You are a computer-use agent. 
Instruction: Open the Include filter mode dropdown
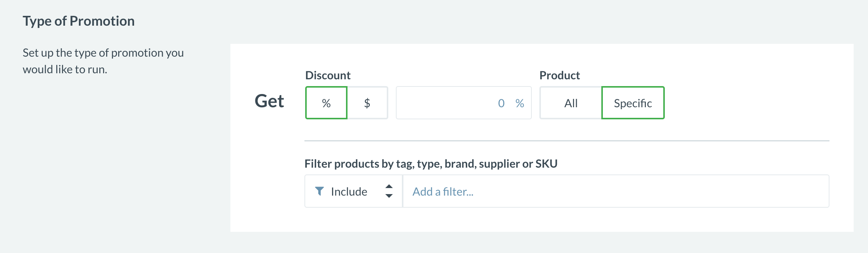[x=354, y=191]
